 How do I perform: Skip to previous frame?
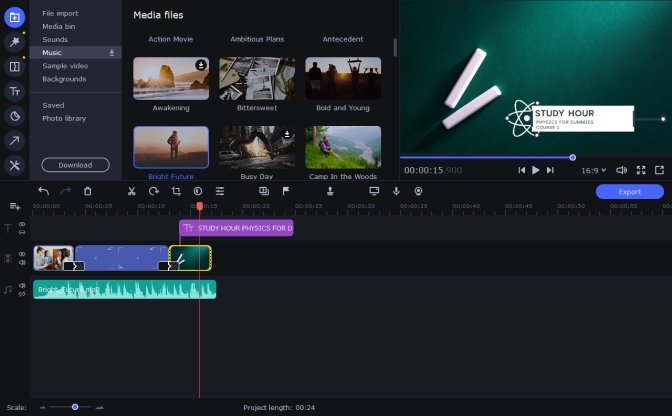(x=521, y=170)
